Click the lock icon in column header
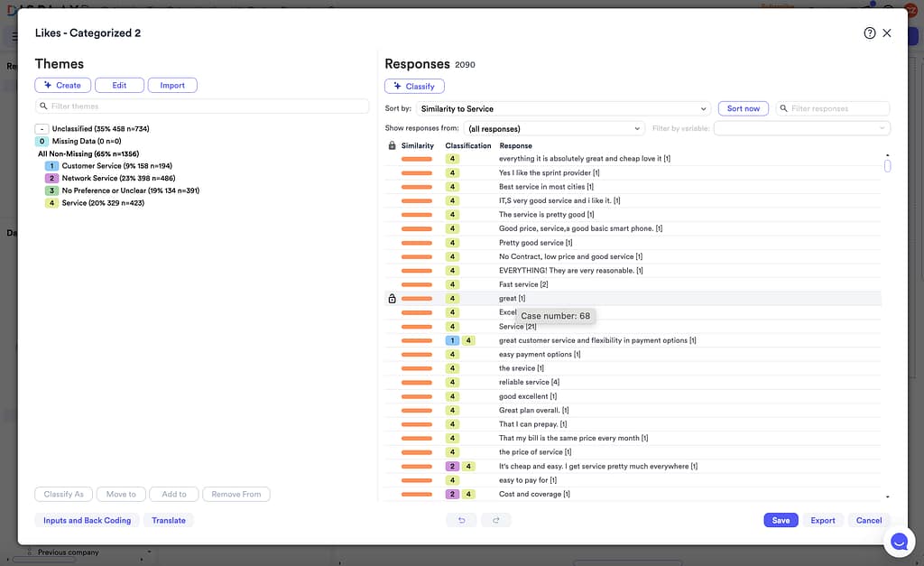924x566 pixels. (x=392, y=145)
